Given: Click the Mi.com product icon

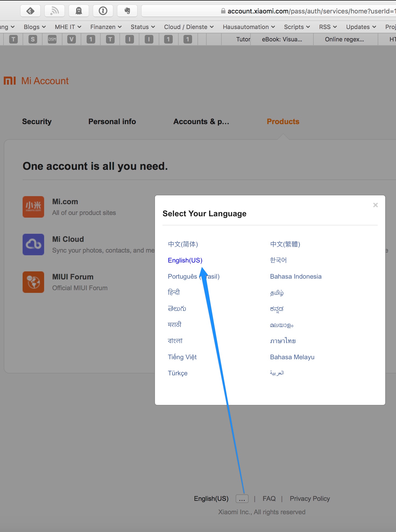Looking at the screenshot, I should pos(33,207).
